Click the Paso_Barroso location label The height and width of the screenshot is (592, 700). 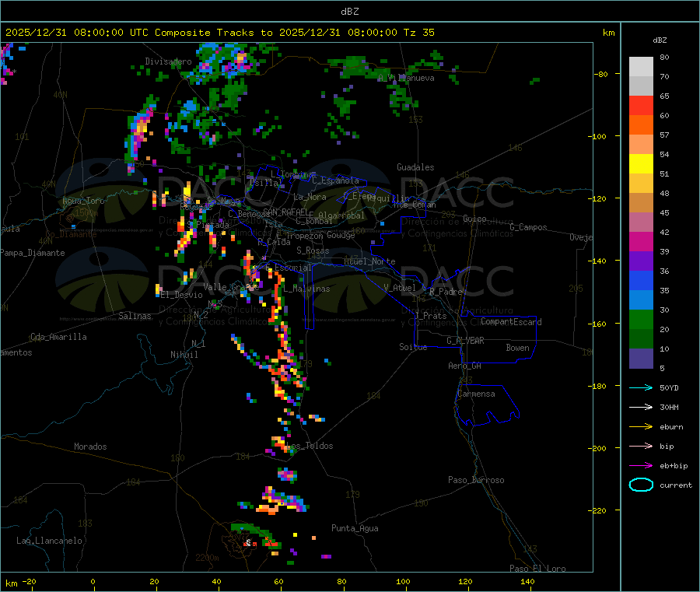pyautogui.click(x=476, y=480)
